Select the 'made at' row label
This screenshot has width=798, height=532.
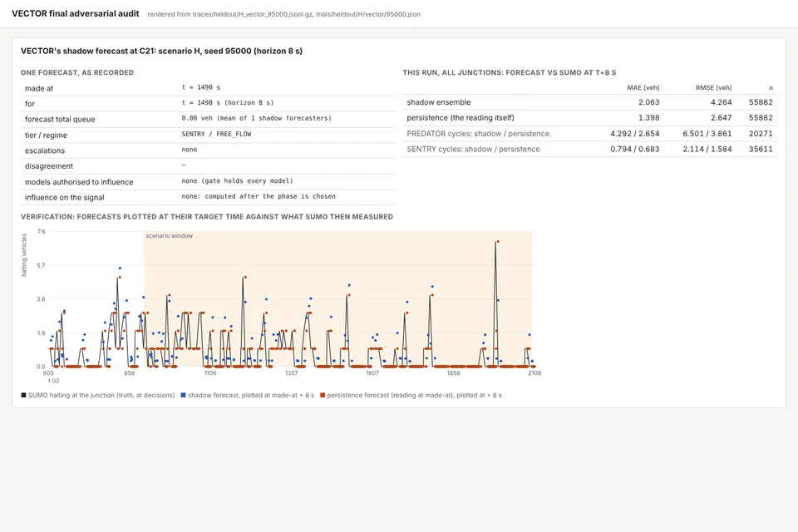click(x=39, y=88)
